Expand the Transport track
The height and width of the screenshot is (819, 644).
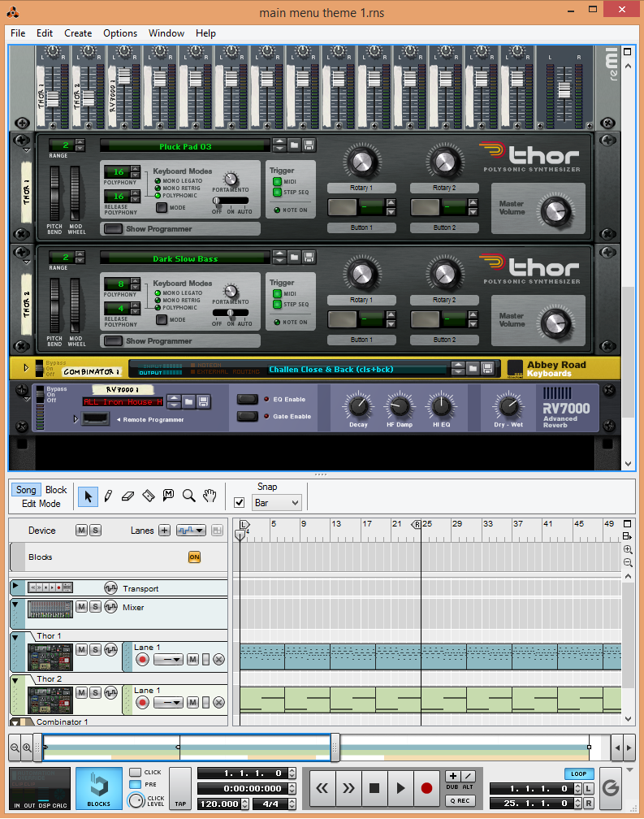coord(15,586)
